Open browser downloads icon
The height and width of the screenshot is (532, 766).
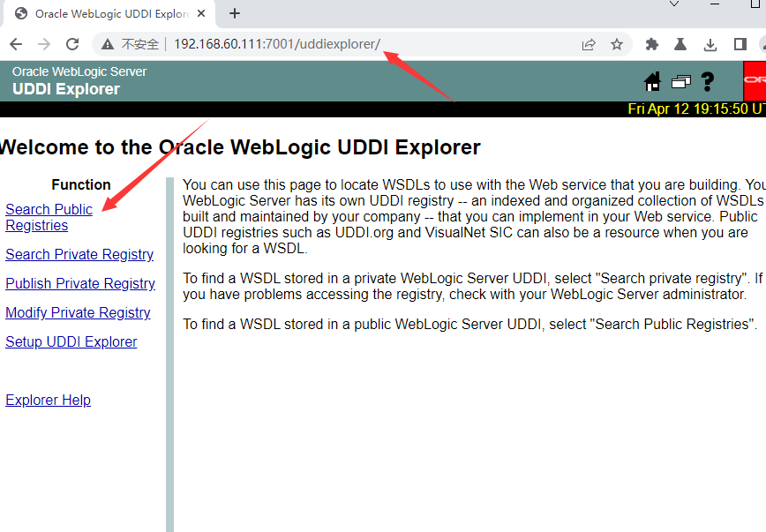pos(710,45)
